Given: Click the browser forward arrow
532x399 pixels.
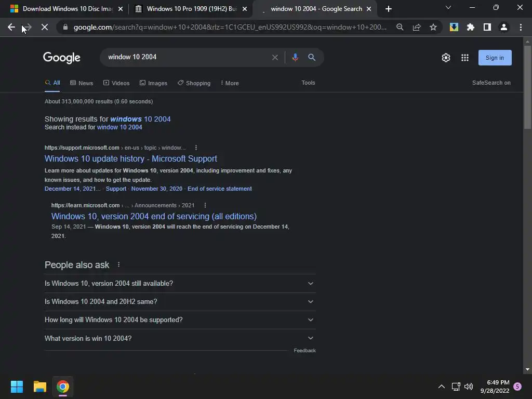Looking at the screenshot, I should click(28, 27).
